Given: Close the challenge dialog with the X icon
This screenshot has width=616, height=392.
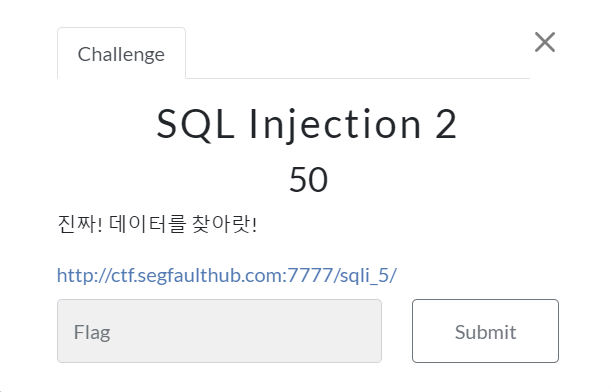Looking at the screenshot, I should (x=545, y=42).
